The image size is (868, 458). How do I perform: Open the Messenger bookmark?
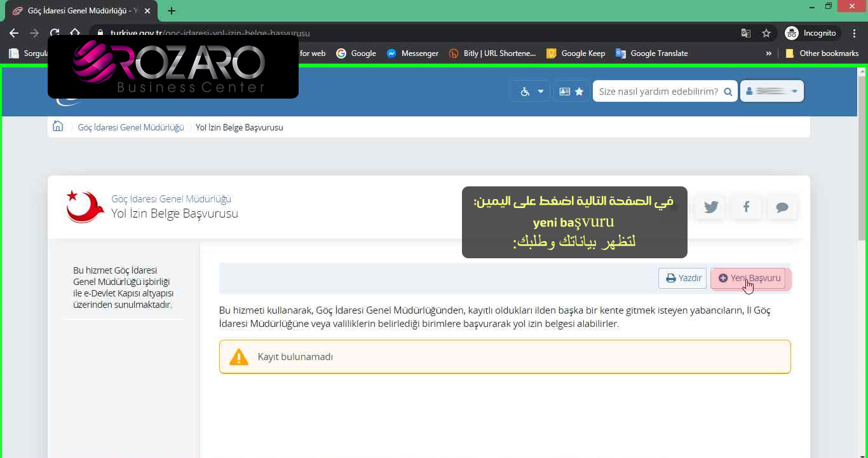(412, 53)
